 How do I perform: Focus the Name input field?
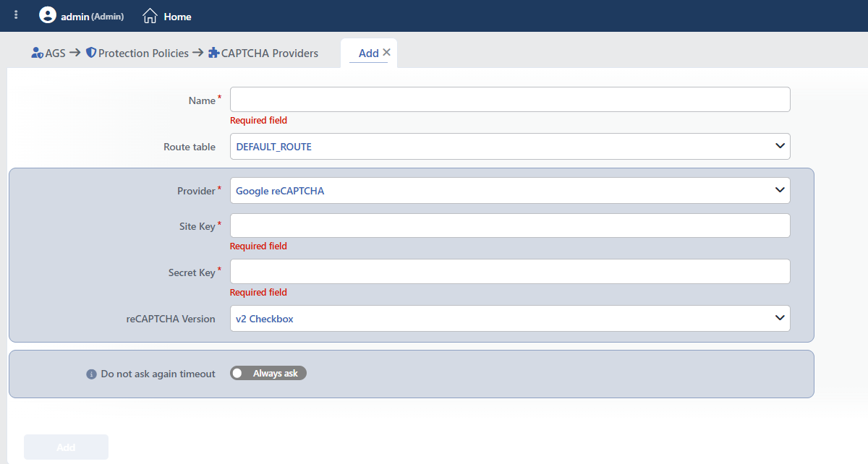(510, 100)
